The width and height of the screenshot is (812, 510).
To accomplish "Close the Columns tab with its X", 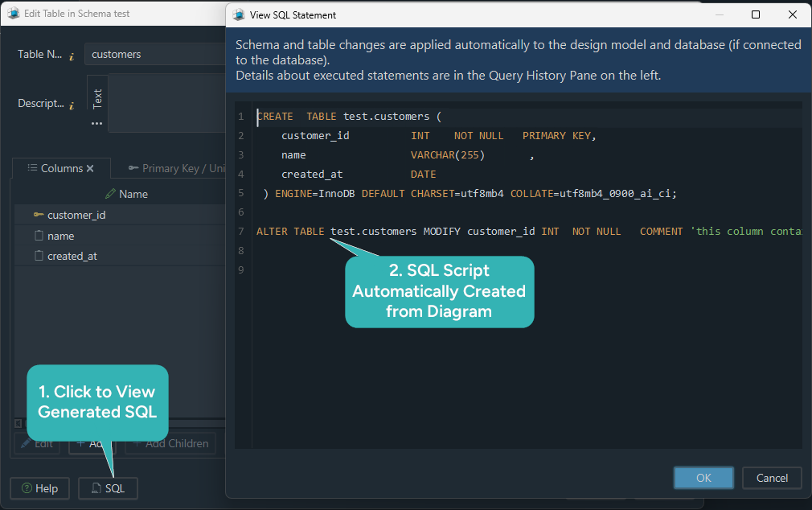I will pos(90,168).
